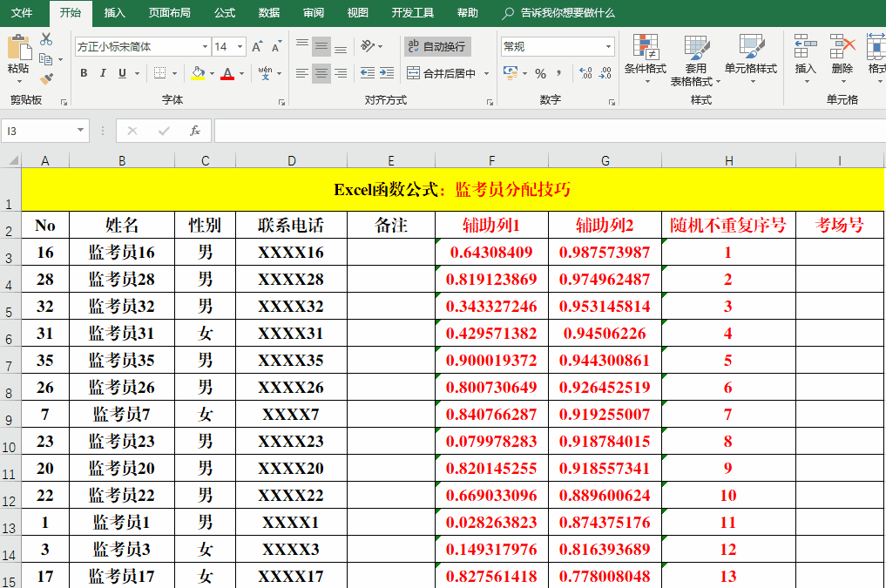Image resolution: width=886 pixels, height=588 pixels.
Task: Click the Increase Decimal icon
Action: 585,74
